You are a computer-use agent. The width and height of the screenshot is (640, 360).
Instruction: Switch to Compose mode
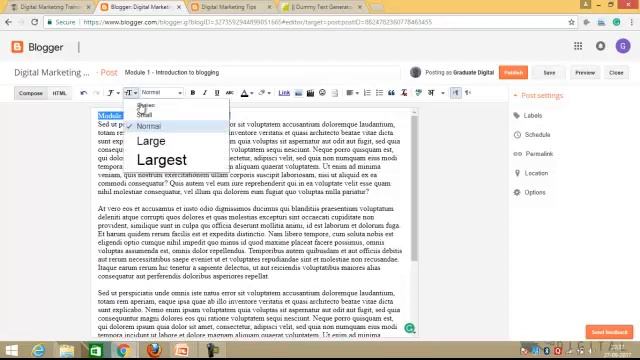[31, 93]
